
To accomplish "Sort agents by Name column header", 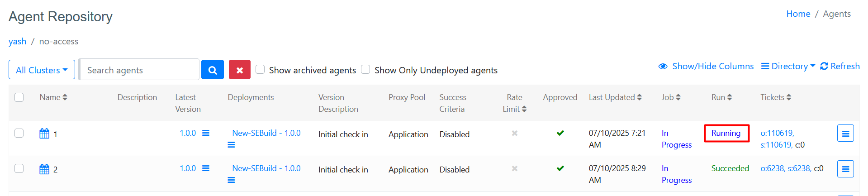I will 53,97.
